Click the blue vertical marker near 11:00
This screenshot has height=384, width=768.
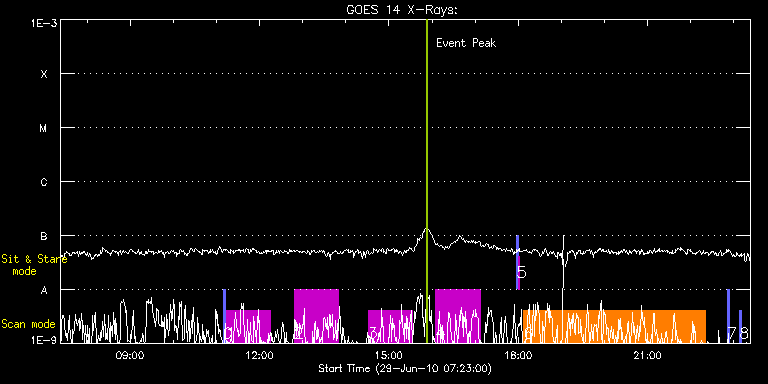pyautogui.click(x=224, y=316)
